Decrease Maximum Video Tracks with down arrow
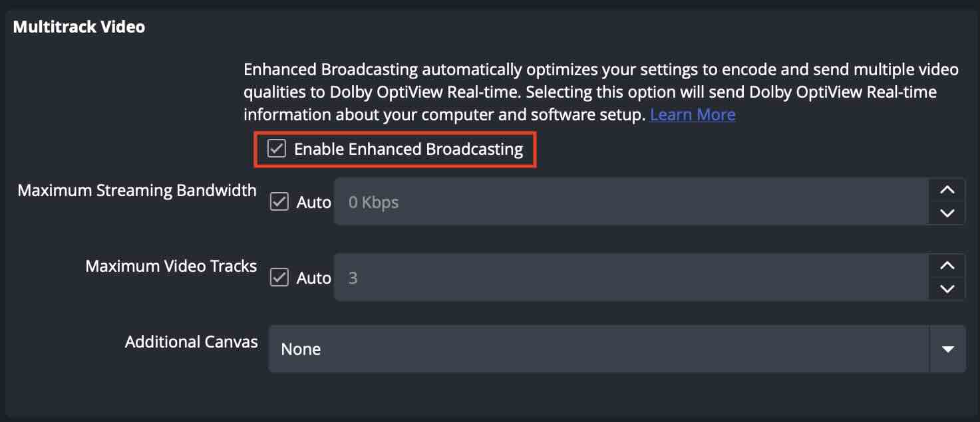Image resolution: width=980 pixels, height=422 pixels. [947, 289]
